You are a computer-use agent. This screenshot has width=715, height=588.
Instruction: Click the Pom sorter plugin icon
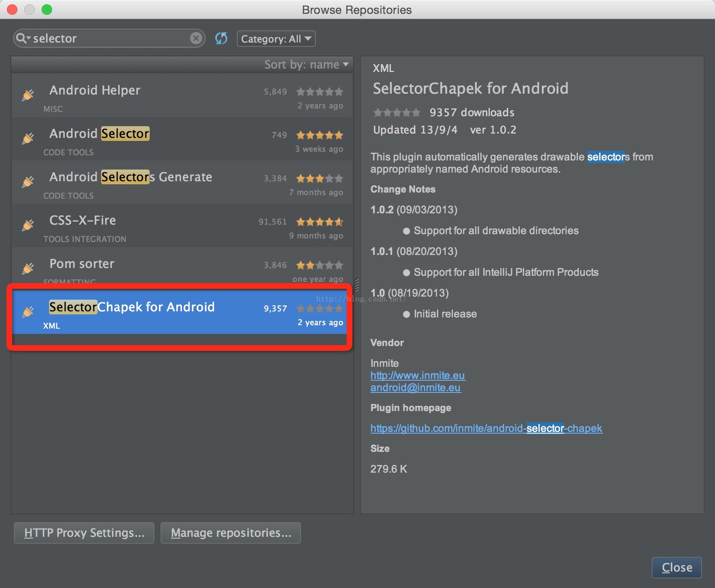pyautogui.click(x=28, y=268)
